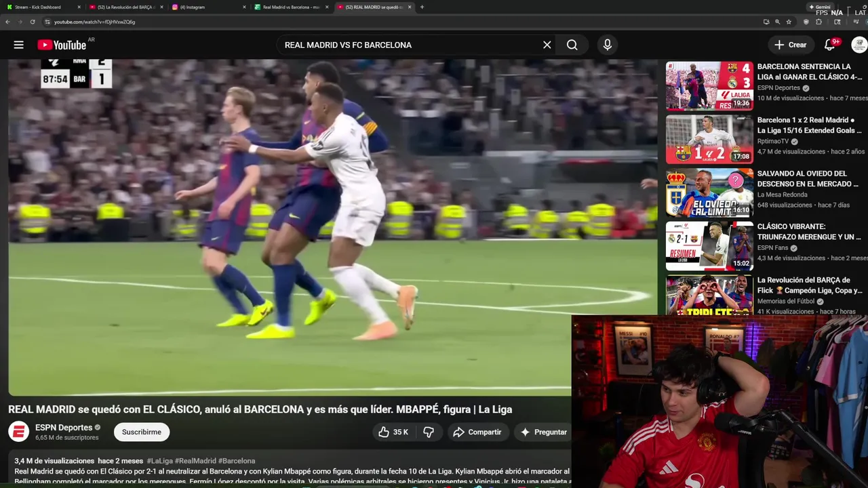
Task: Go back in the browser
Action: click(7, 22)
